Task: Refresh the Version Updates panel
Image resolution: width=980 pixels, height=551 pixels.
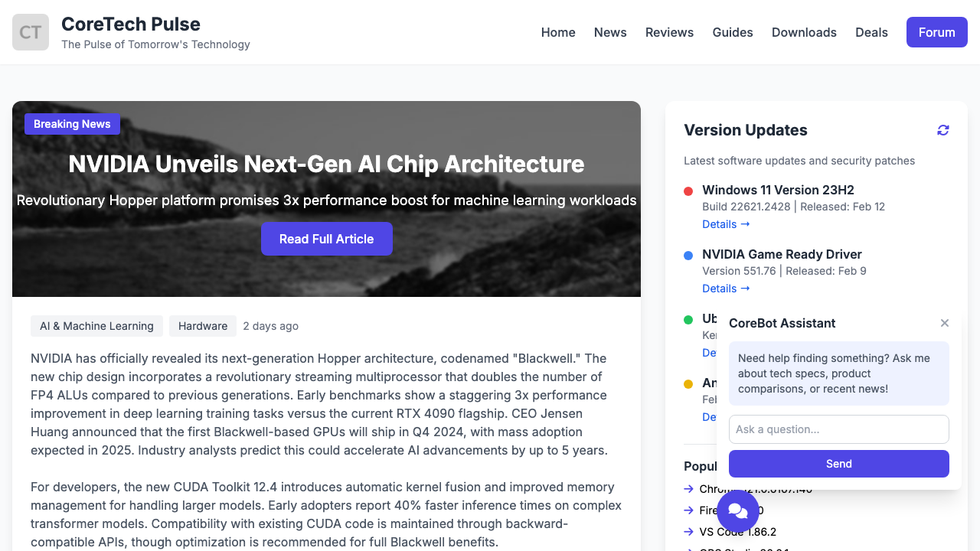Action: tap(943, 130)
